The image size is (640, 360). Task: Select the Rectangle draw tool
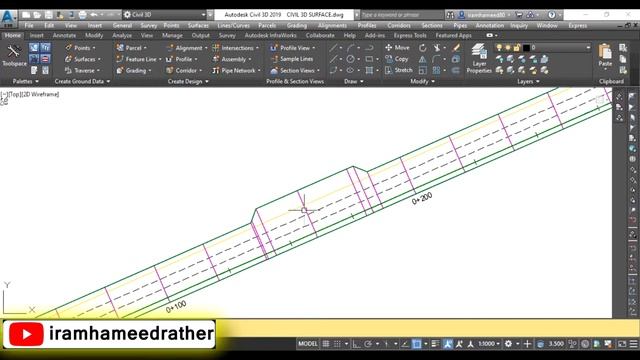click(369, 59)
